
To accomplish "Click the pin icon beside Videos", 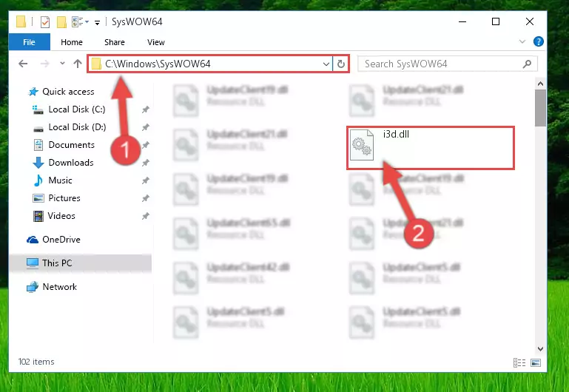I will [146, 216].
